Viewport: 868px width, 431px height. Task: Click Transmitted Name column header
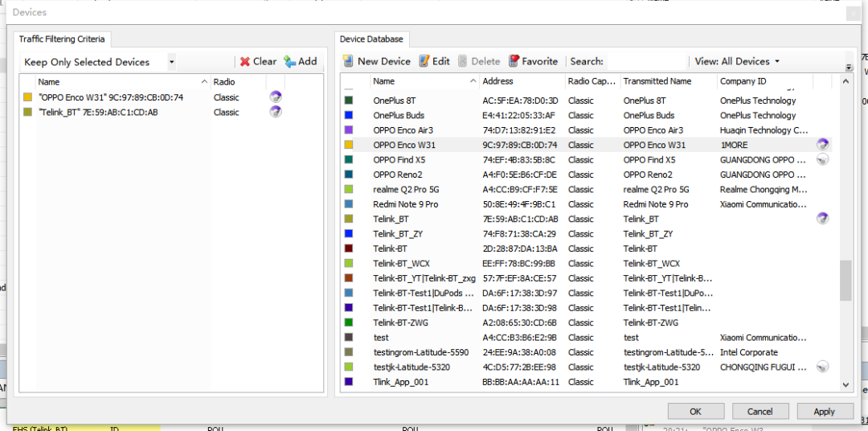coord(668,81)
